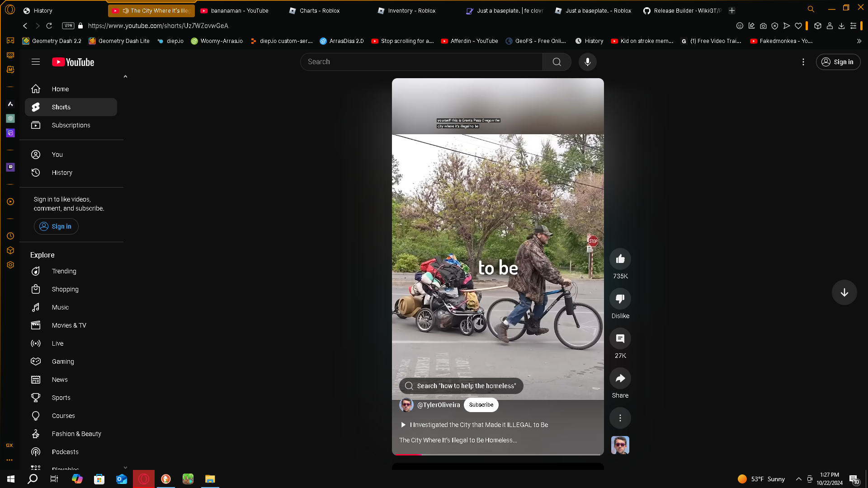The width and height of the screenshot is (868, 488).
Task: Open the comments via the 27K icon
Action: point(620,338)
